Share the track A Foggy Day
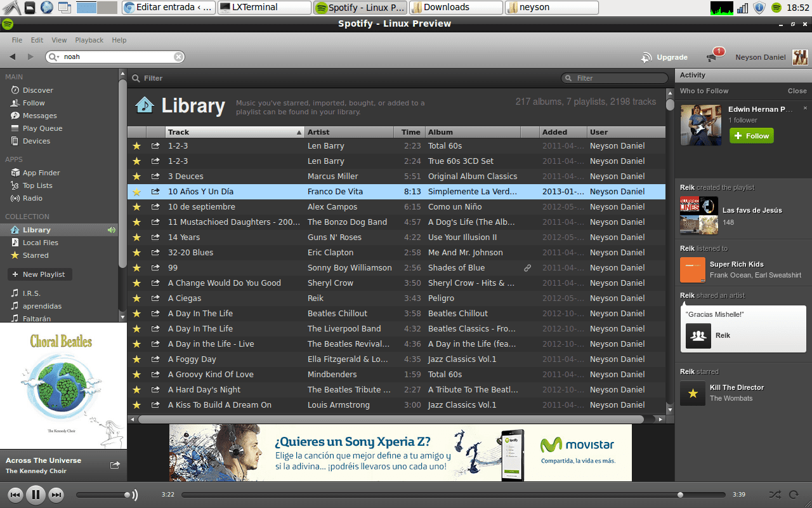Image resolution: width=812 pixels, height=508 pixels. coord(155,359)
